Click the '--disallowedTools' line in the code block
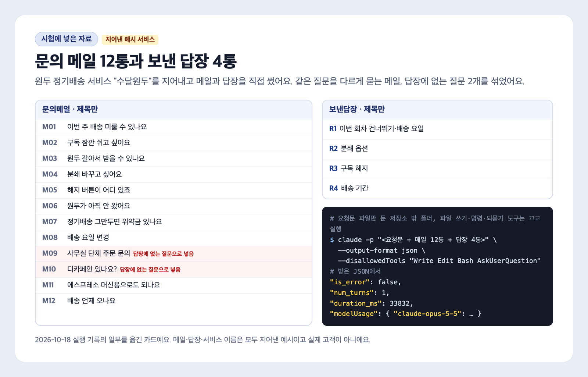Image resolution: width=588 pixels, height=377 pixels. (439, 261)
